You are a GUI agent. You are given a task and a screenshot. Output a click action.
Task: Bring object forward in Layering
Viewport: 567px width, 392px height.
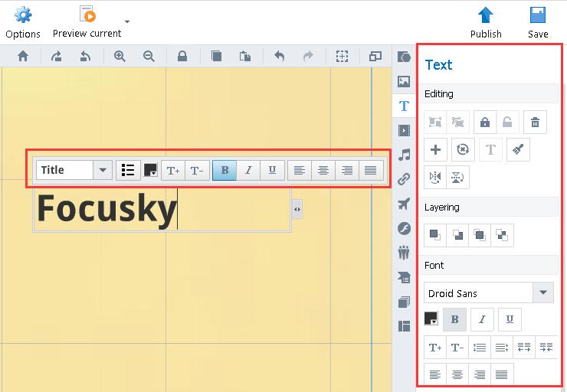tap(435, 235)
